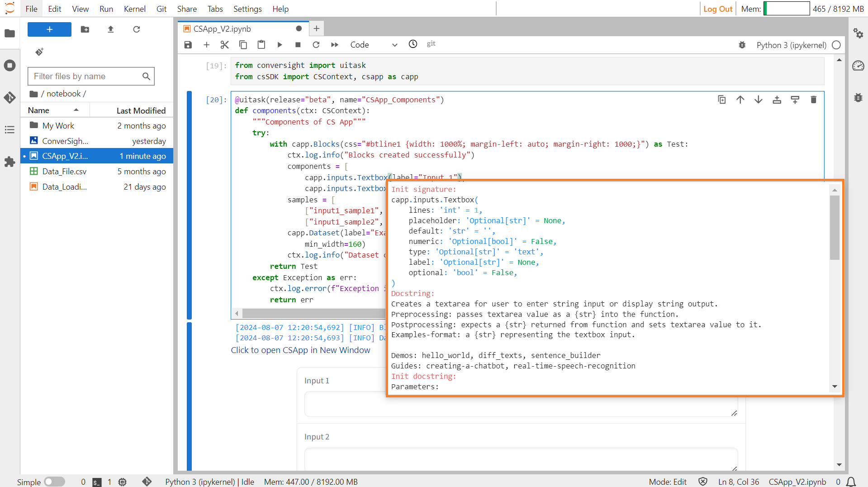868x487 pixels.
Task: Open the Settings menu
Action: click(247, 9)
